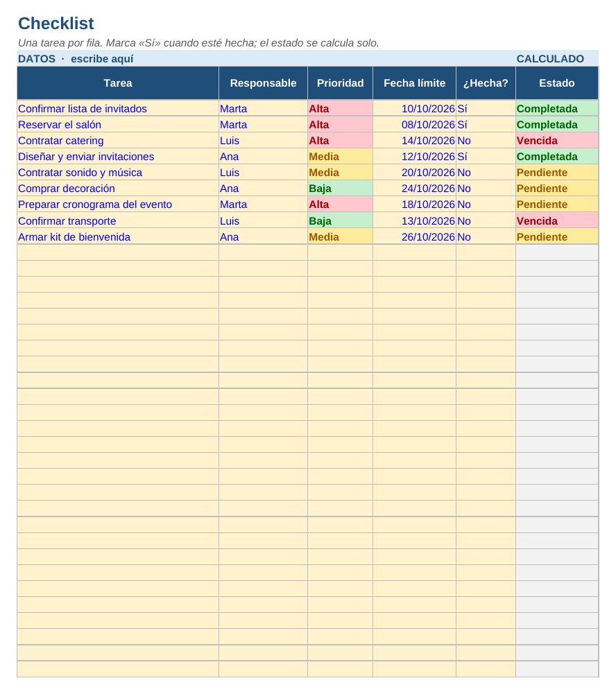The width and height of the screenshot is (616, 694).
Task: Select cell 'Comprar decoración'
Action: coord(118,188)
